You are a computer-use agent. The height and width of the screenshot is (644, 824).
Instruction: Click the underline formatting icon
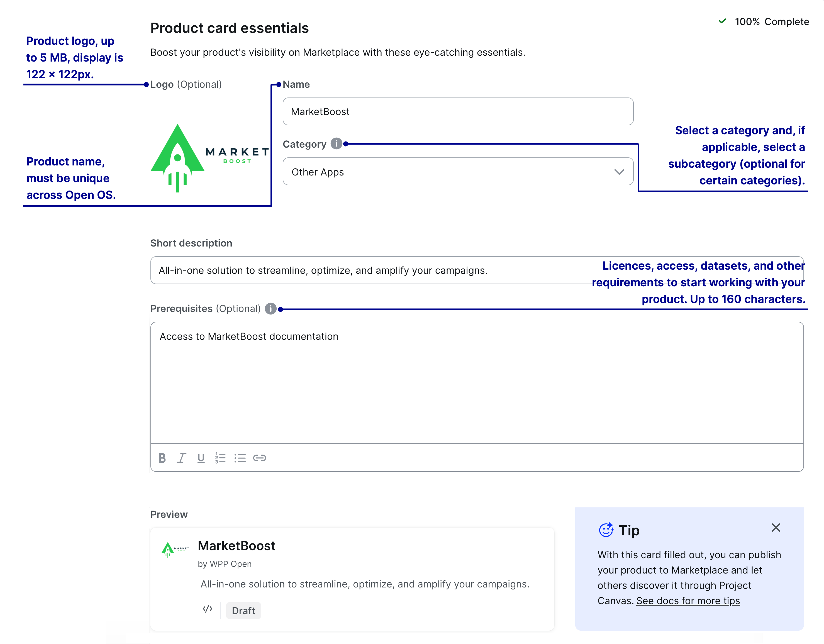click(x=201, y=458)
